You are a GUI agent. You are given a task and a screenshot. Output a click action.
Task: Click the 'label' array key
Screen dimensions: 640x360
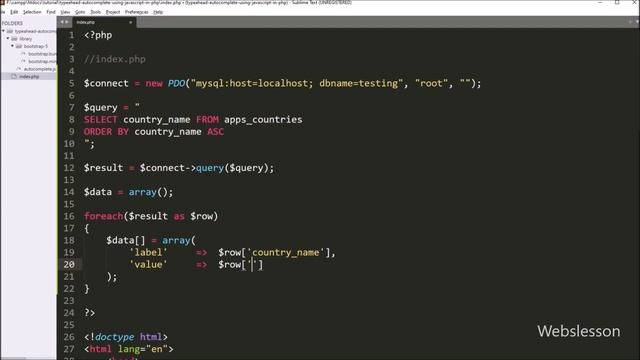click(148, 253)
